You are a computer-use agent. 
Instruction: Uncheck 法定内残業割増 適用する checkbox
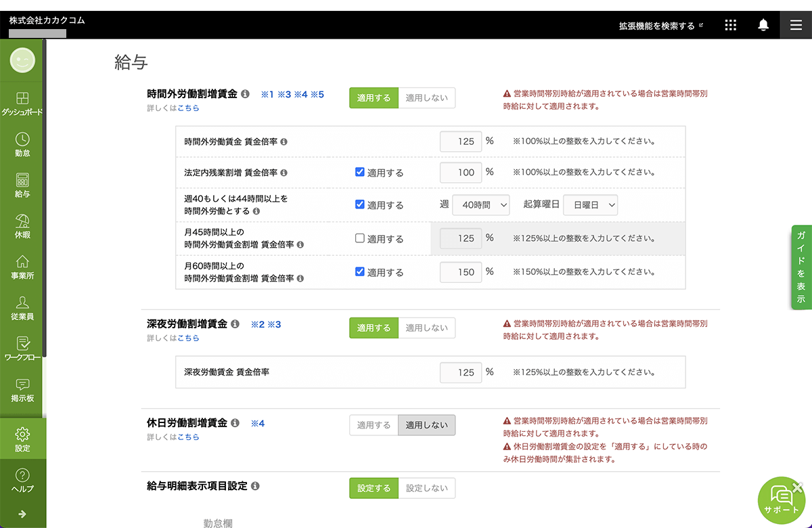[x=360, y=172]
